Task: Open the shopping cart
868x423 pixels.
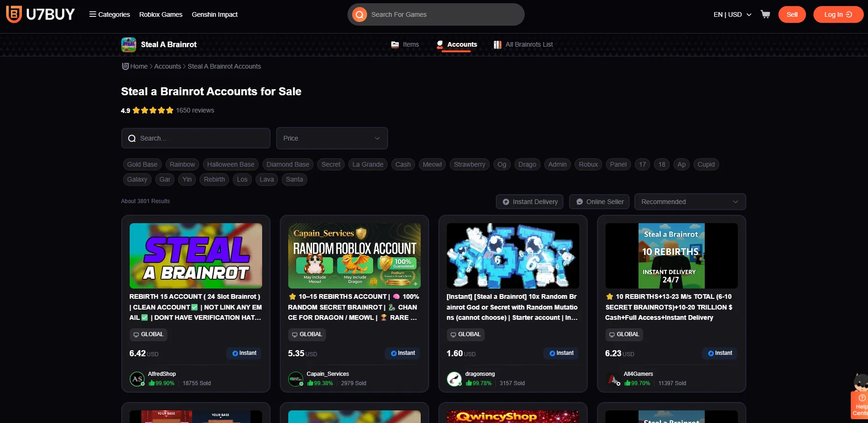Action: point(765,14)
